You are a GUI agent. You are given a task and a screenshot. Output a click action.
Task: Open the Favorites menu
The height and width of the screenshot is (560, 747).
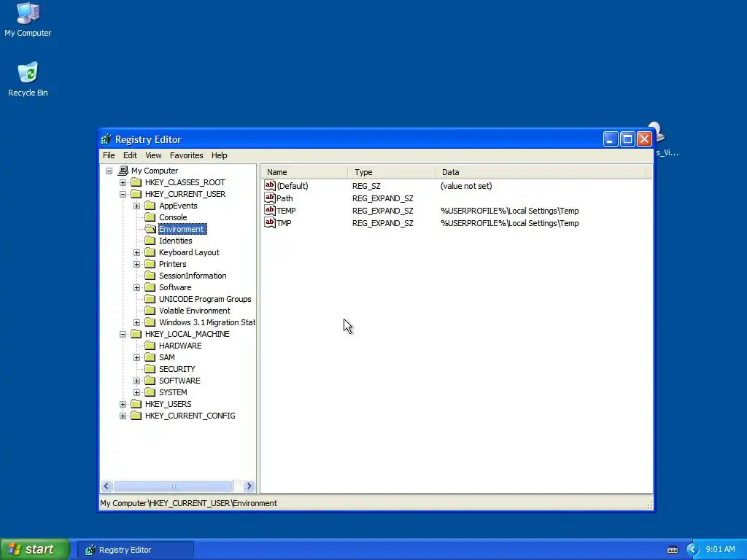(x=186, y=155)
